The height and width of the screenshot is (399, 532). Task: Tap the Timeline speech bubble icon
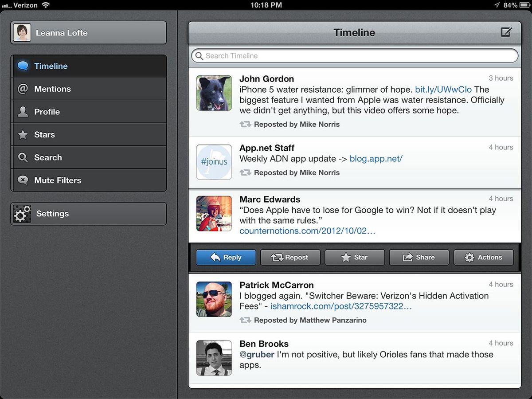23,66
